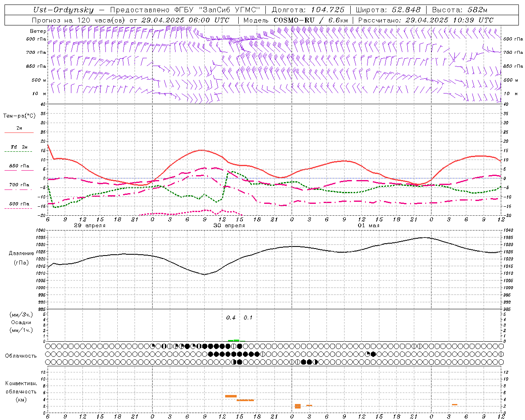The height and width of the screenshot is (420, 525).
Task: Click the date label 29 апреля
Action: [89, 226]
